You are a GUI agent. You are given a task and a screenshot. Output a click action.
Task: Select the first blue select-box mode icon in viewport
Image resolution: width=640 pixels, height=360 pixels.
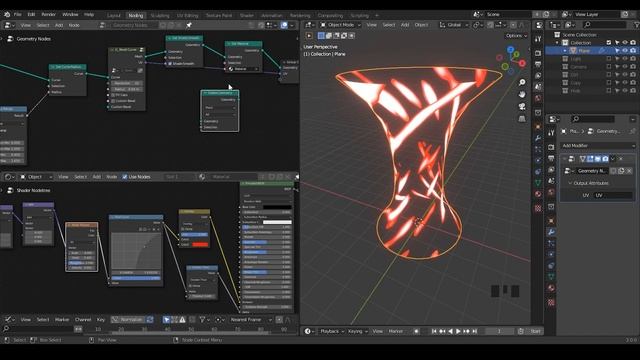[x=321, y=36]
